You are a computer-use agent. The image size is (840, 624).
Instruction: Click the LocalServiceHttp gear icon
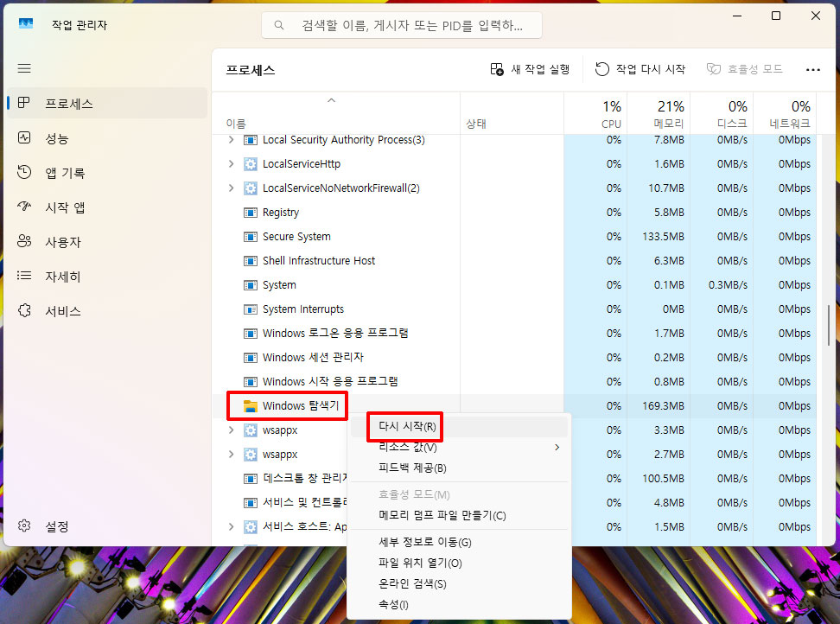[x=250, y=164]
